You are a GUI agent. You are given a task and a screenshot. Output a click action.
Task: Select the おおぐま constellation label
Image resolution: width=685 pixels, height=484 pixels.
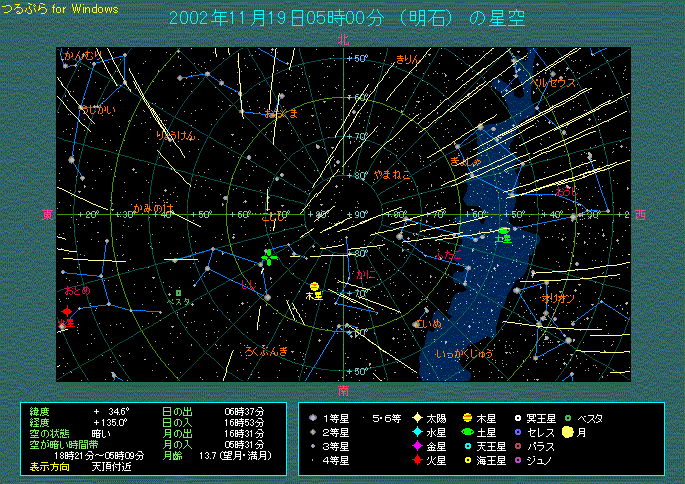tap(280, 113)
